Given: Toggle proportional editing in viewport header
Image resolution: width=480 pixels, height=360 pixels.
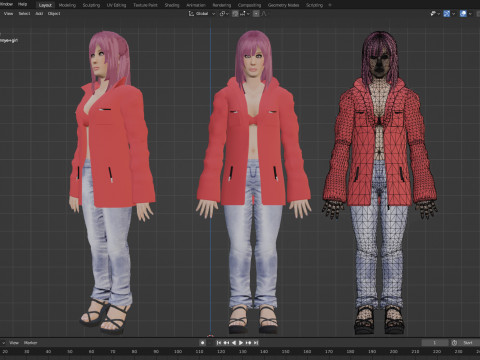Looking at the screenshot, I should [256, 14].
